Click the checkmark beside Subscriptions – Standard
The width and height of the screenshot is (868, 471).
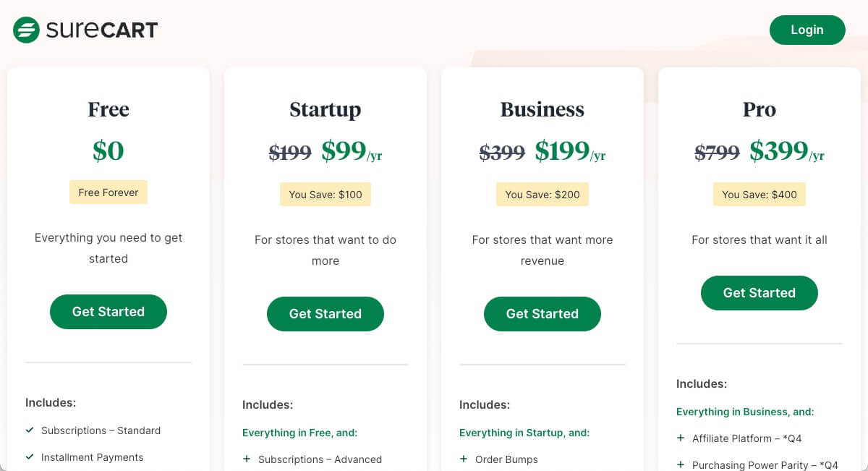coord(30,430)
